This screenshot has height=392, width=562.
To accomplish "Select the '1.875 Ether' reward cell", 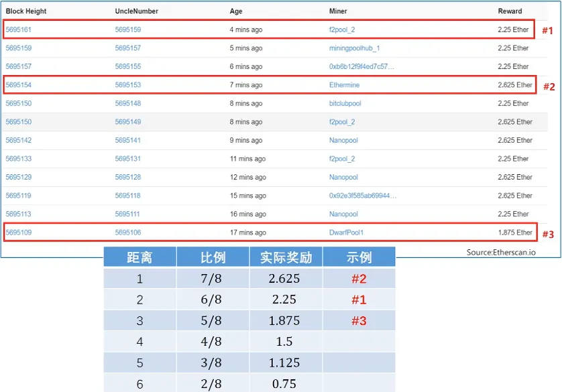I will [x=515, y=233].
